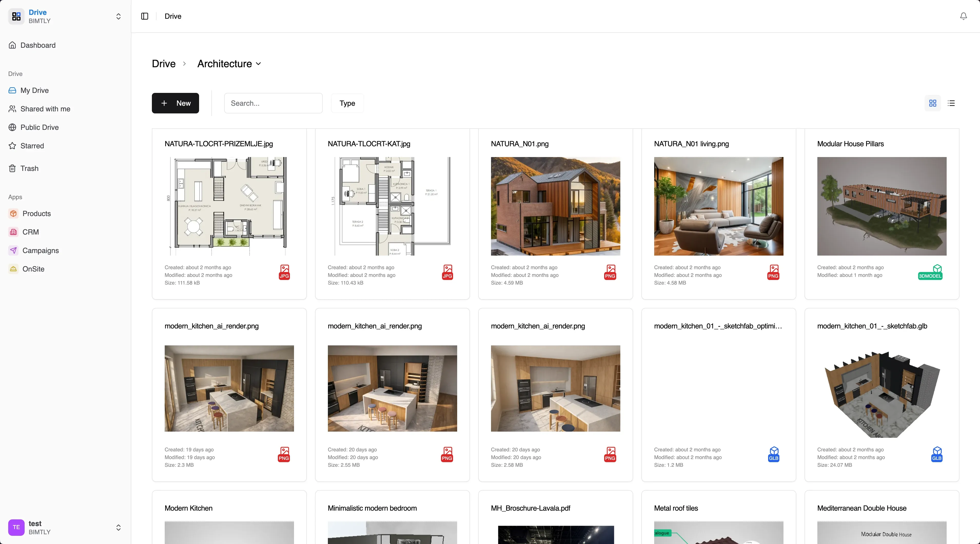Open the NATURA_N01.png house thumbnail
The width and height of the screenshot is (980, 544).
pyautogui.click(x=555, y=206)
